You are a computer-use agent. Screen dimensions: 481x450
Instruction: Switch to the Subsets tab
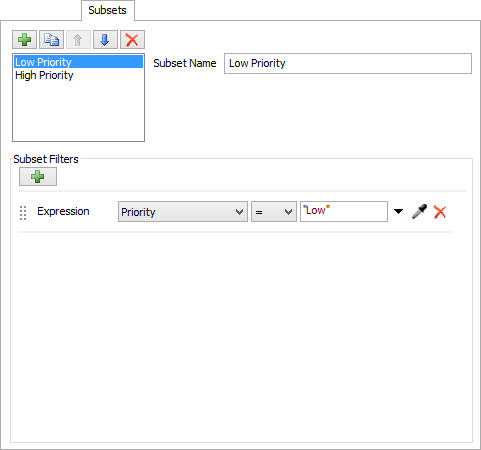[108, 10]
